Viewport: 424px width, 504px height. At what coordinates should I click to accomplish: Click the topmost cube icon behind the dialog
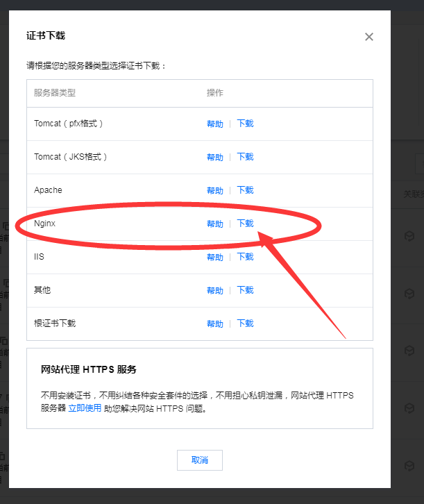tap(409, 237)
